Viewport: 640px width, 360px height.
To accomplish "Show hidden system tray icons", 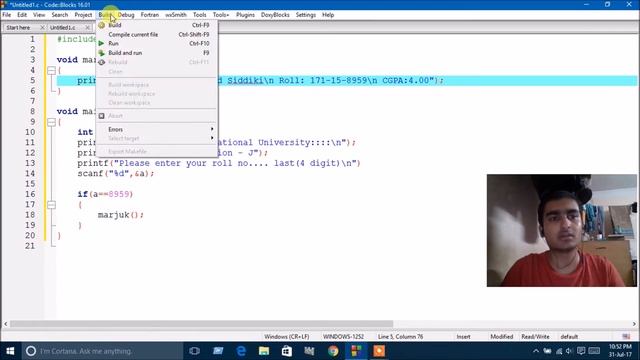I will (536, 351).
